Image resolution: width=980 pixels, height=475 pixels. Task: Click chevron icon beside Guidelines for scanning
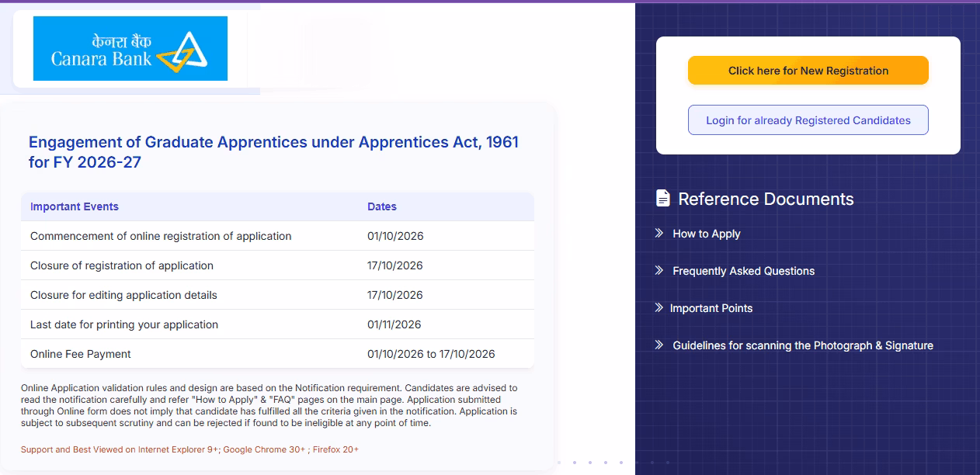[x=659, y=345]
